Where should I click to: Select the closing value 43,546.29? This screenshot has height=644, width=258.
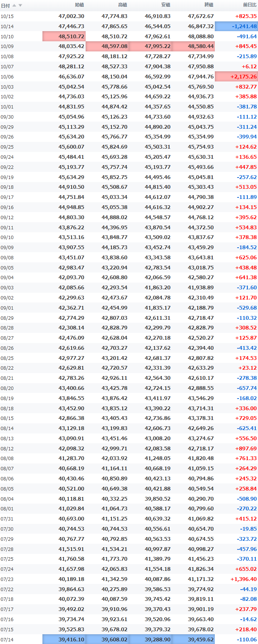click(x=201, y=398)
